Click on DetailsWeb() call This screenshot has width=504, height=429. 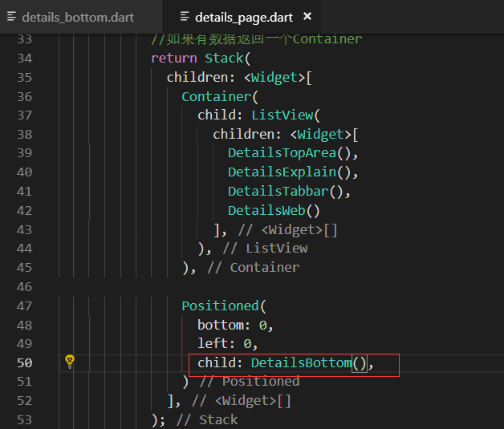pos(274,211)
